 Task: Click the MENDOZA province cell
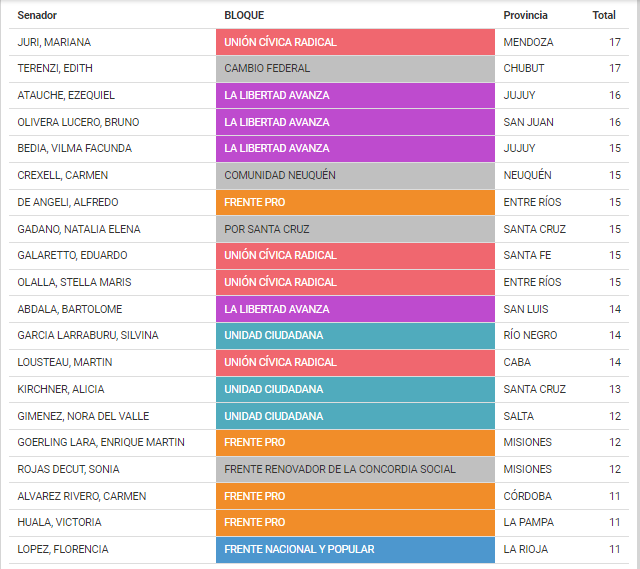pyautogui.click(x=528, y=42)
